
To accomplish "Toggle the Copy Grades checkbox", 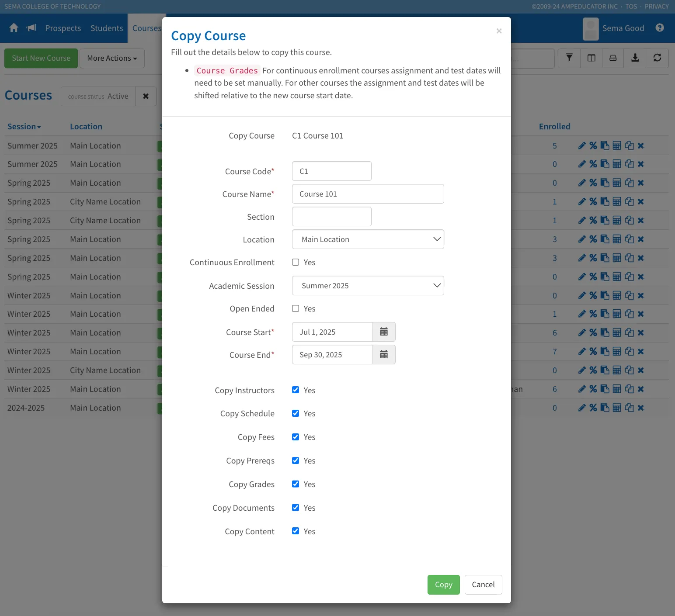I will [x=296, y=484].
